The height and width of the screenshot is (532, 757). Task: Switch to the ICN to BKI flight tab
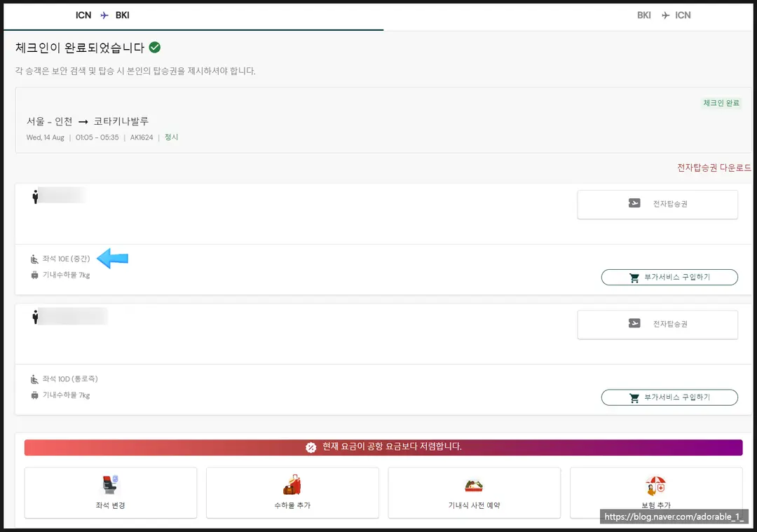(102, 15)
